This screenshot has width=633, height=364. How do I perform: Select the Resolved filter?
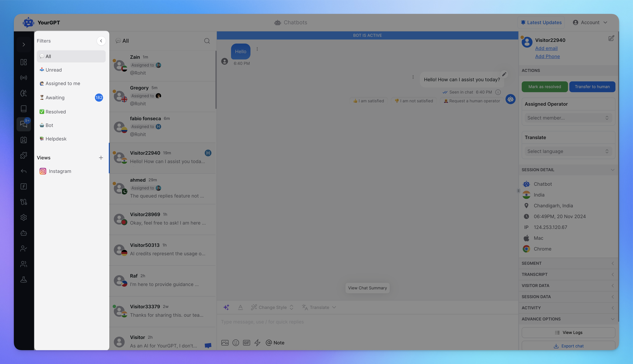point(71,112)
